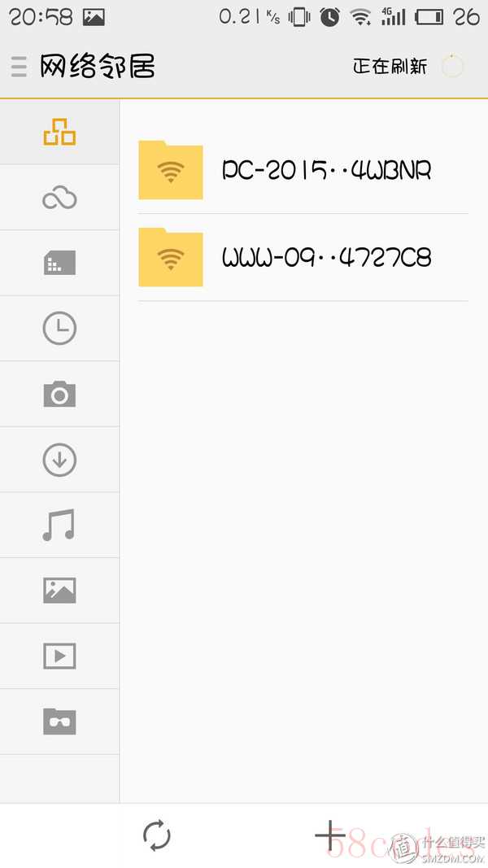Image resolution: width=488 pixels, height=868 pixels.
Task: Tap the 网络邻居 title text
Action: [98, 67]
